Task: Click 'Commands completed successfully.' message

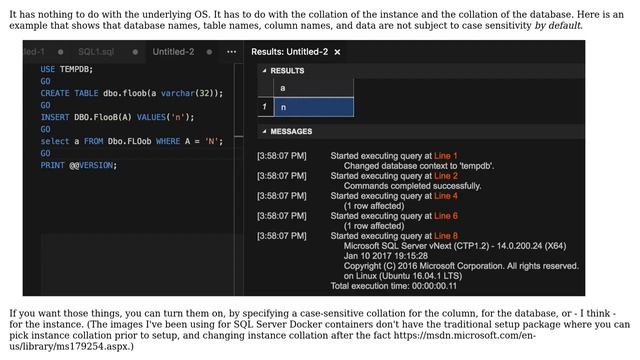Action: click(x=412, y=186)
